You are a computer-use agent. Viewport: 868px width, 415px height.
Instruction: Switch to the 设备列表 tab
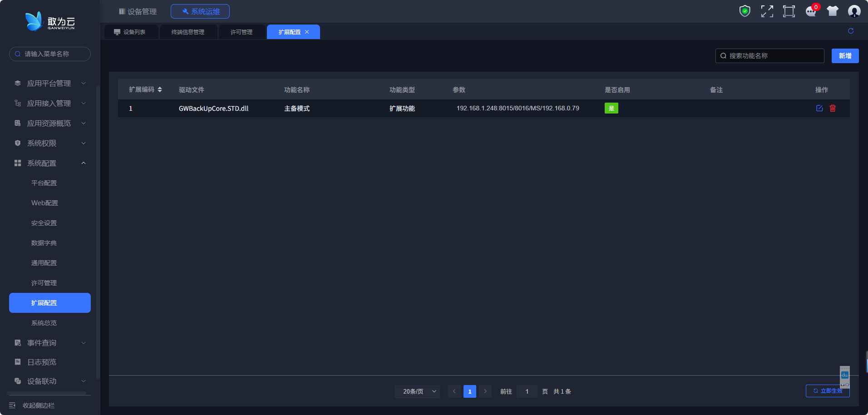(131, 32)
